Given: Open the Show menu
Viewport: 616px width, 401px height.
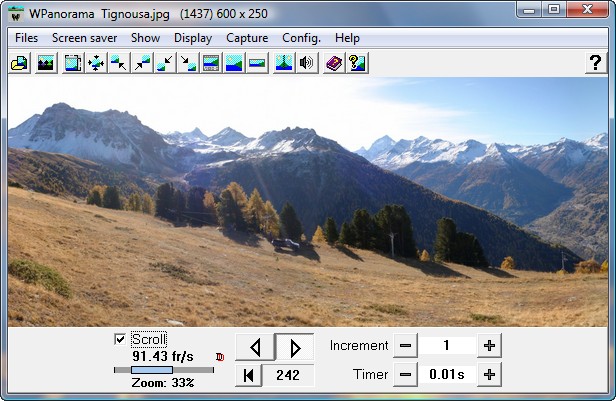Looking at the screenshot, I should (x=145, y=38).
